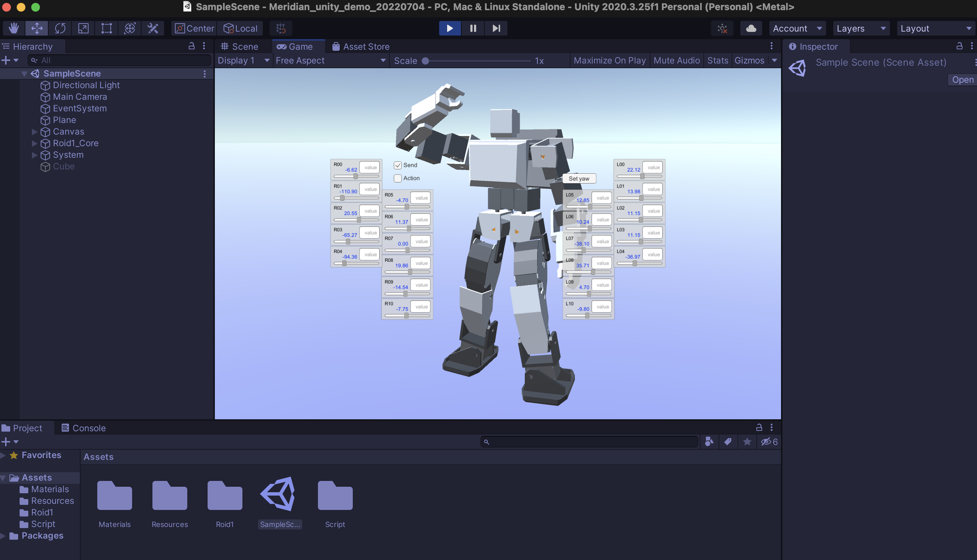The image size is (977, 560).
Task: Toggle grid snapping in the toolbar
Action: (x=281, y=28)
